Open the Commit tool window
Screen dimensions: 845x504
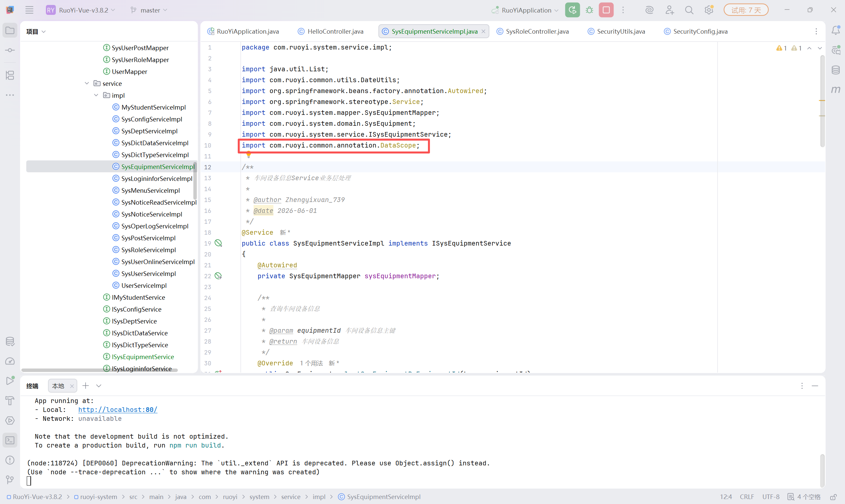10,50
